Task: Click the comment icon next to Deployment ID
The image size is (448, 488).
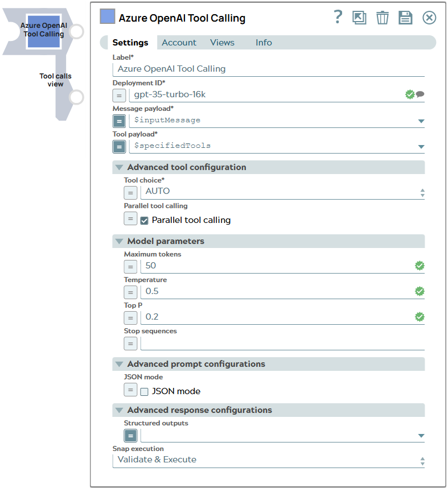Action: pos(420,94)
